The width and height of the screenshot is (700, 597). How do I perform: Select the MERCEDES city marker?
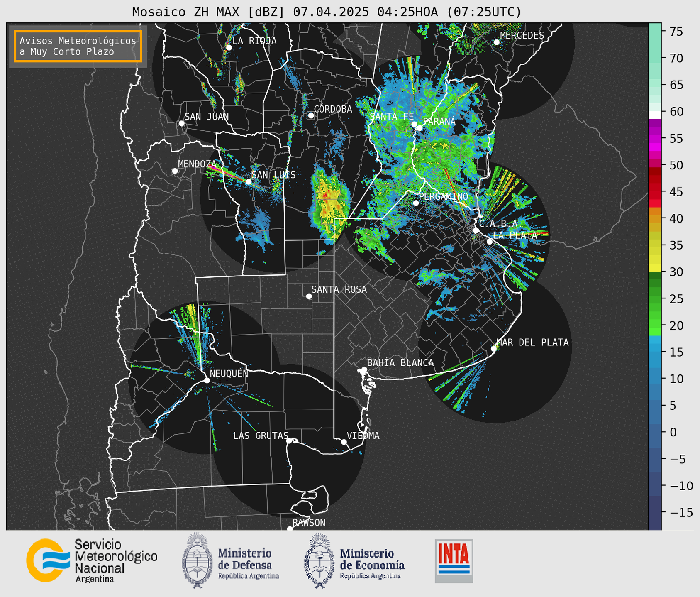496,42
